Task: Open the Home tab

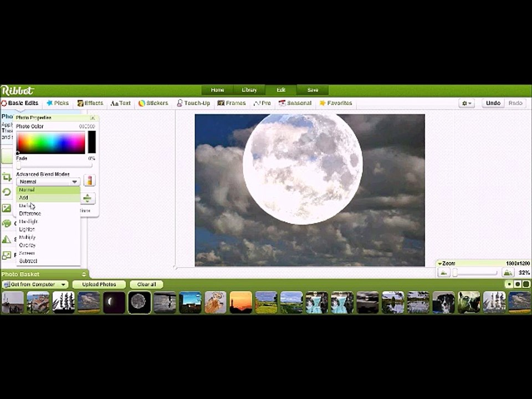Action: pyautogui.click(x=217, y=90)
